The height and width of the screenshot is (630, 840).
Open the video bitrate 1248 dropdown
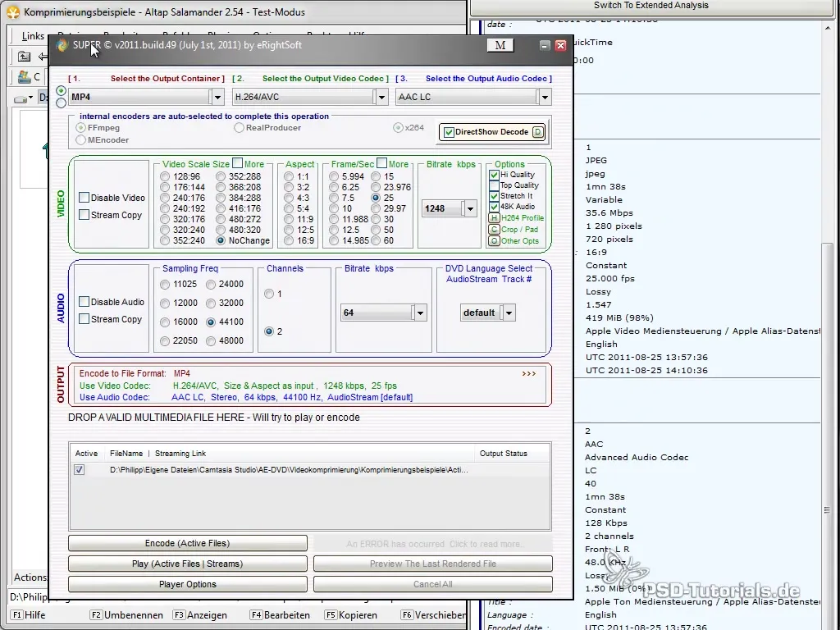pos(470,209)
